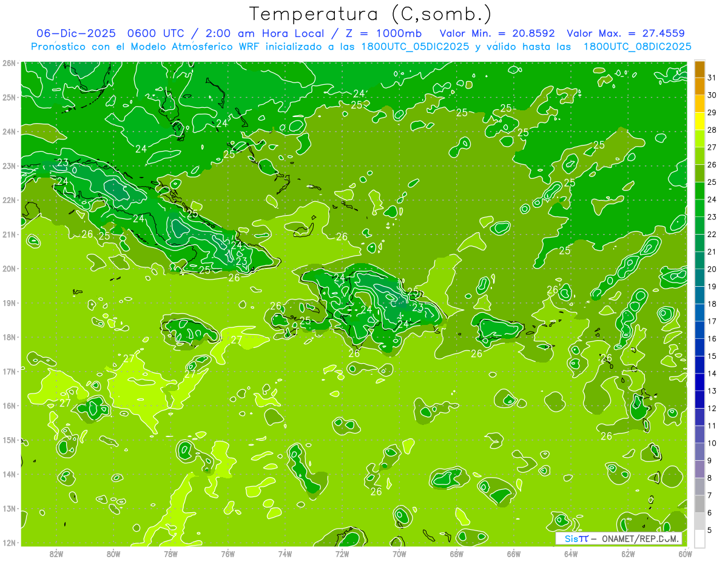Click the legend scale number "12"
The width and height of the screenshot is (728, 562).
pyautogui.click(x=712, y=408)
